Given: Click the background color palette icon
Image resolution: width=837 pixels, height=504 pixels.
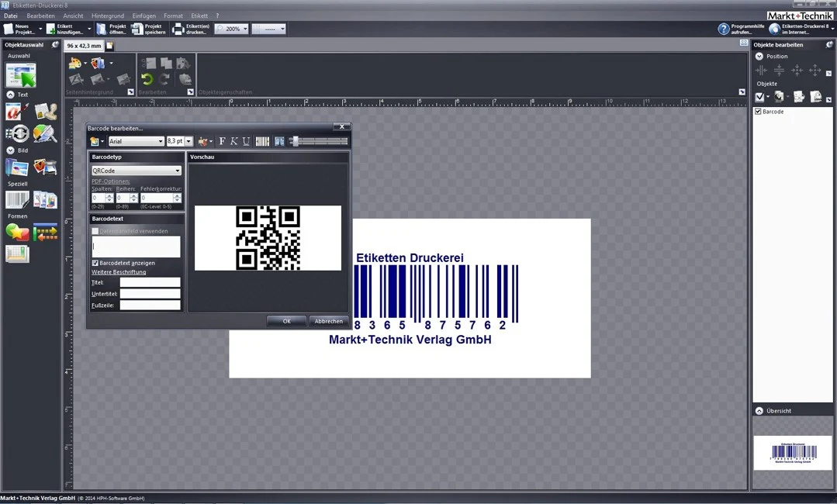Looking at the screenshot, I should pyautogui.click(x=74, y=63).
